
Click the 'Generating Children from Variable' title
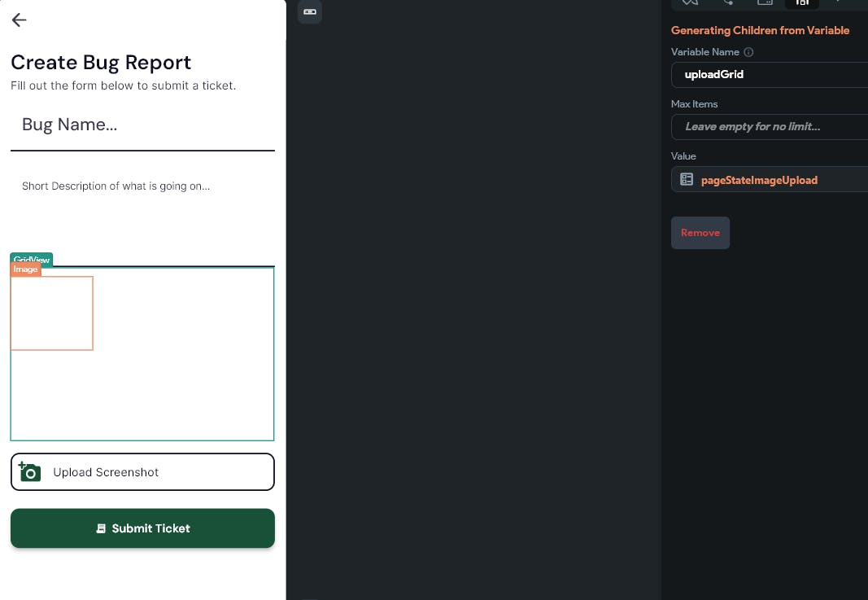(760, 30)
